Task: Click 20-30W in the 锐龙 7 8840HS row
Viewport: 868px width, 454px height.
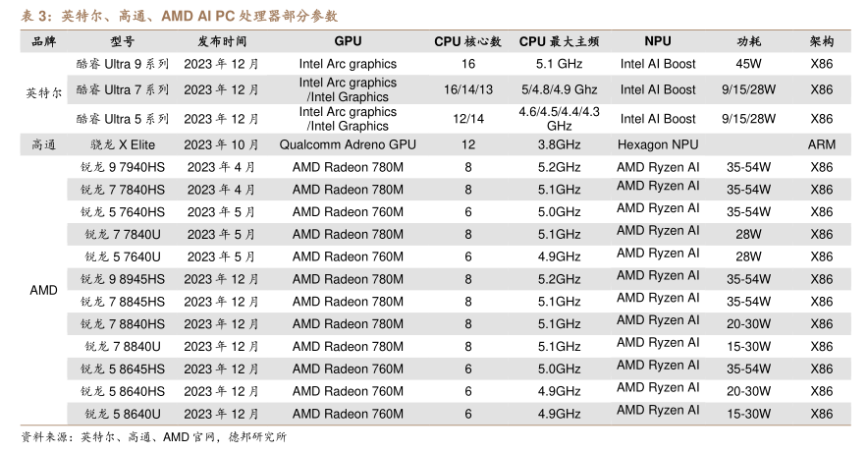Action: tap(748, 323)
